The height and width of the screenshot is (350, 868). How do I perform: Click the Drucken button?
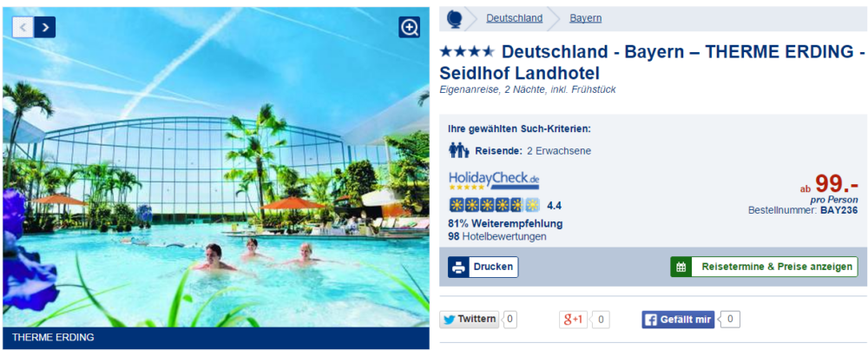(x=483, y=267)
